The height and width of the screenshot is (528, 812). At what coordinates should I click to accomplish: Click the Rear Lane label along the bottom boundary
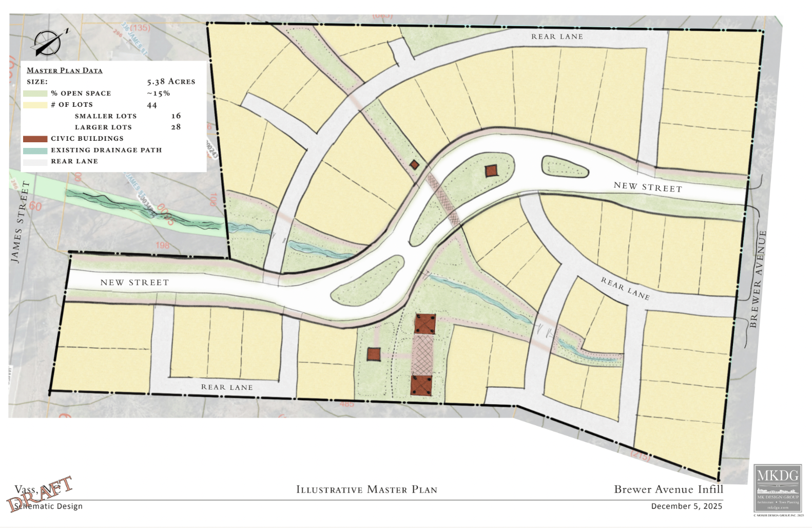[227, 387]
